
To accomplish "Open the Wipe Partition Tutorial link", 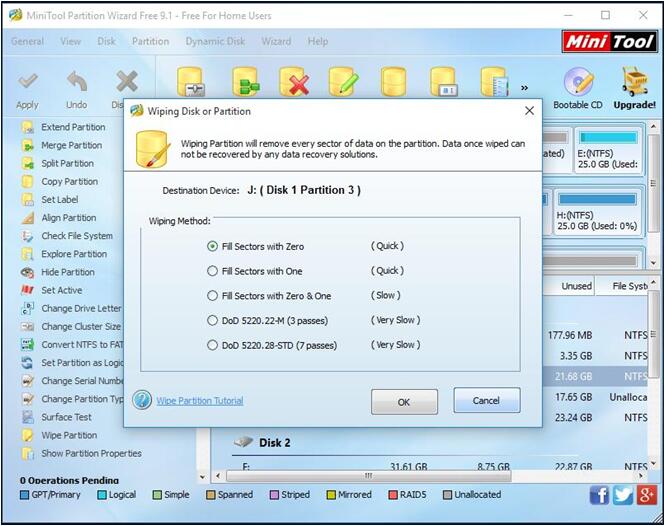I will 200,401.
